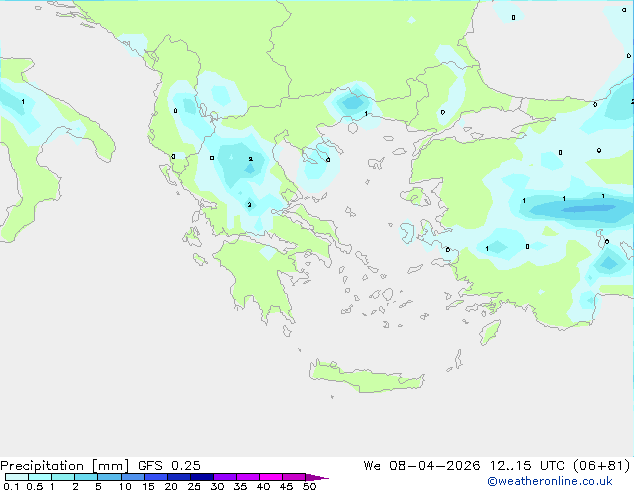Click the "Precipitation" title word

tap(42, 466)
